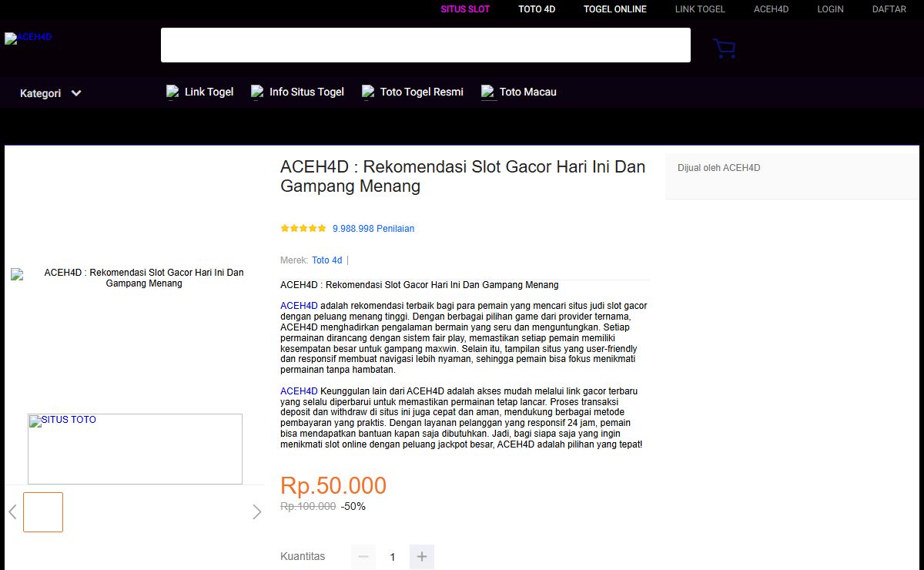Open the Info Situs Togel link

(306, 92)
